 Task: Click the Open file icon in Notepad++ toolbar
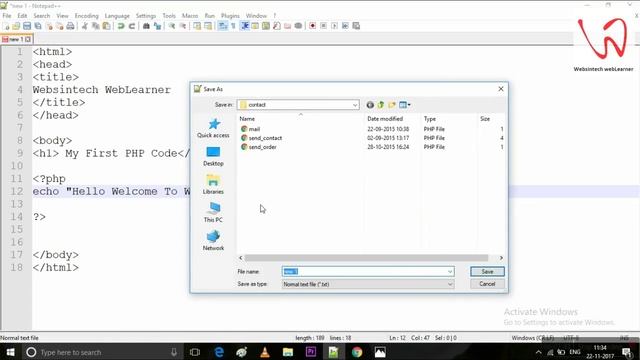(16, 26)
